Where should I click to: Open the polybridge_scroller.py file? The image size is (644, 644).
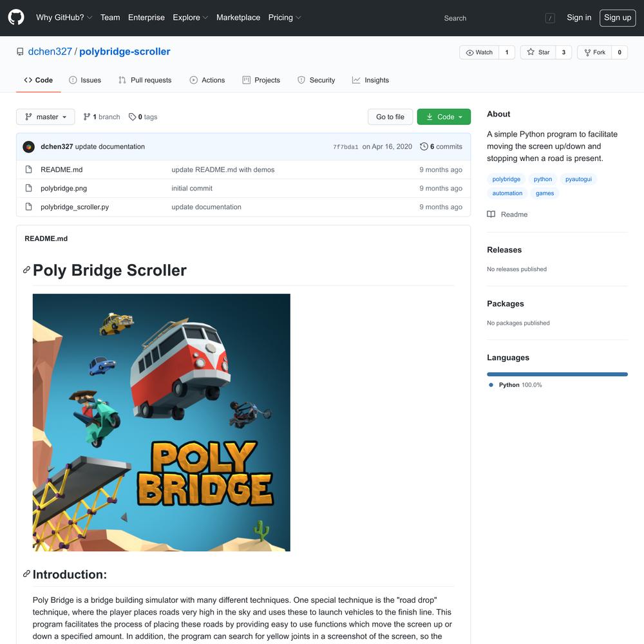point(75,207)
